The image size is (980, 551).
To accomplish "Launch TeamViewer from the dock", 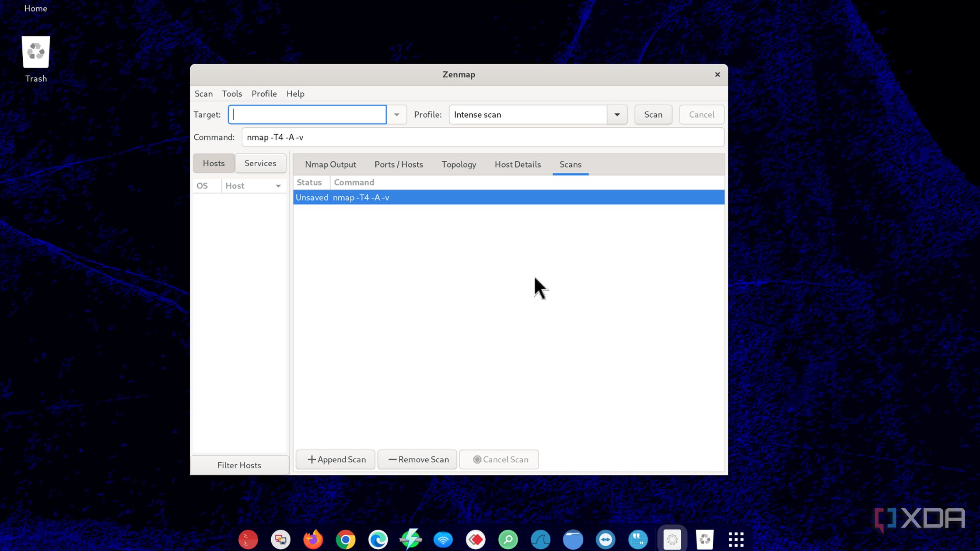I will (x=605, y=539).
